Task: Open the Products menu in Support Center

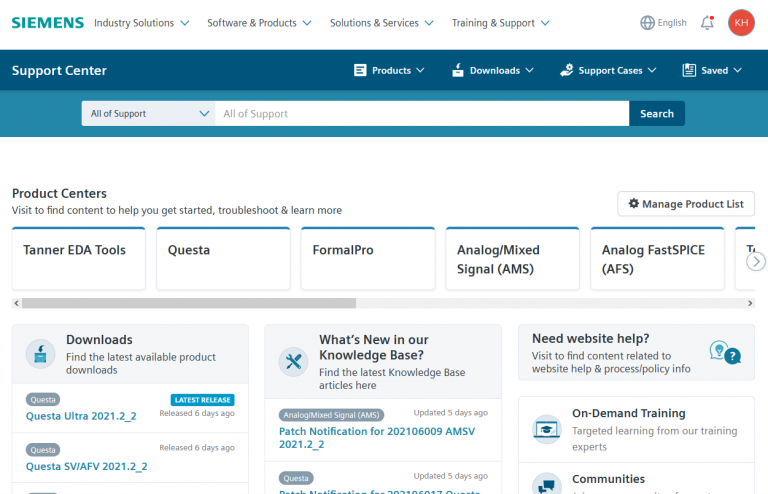Action: click(390, 70)
